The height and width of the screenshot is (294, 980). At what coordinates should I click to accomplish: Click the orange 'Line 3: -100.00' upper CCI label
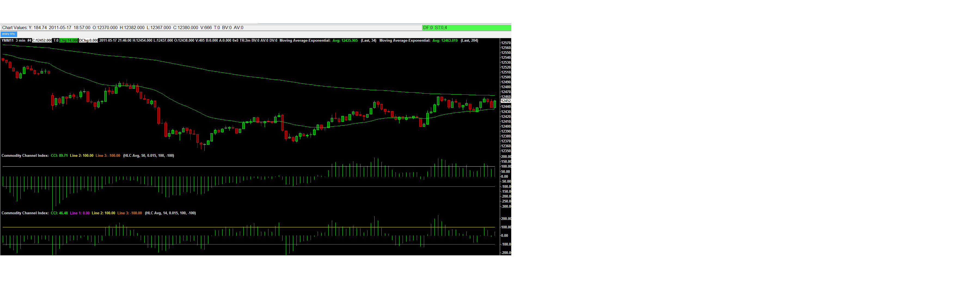(x=108, y=155)
